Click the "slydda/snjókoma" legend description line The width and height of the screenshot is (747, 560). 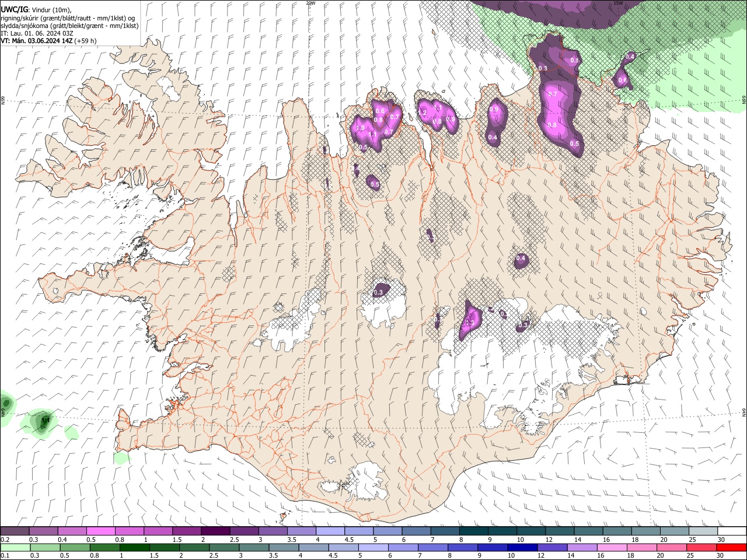[x=69, y=26]
